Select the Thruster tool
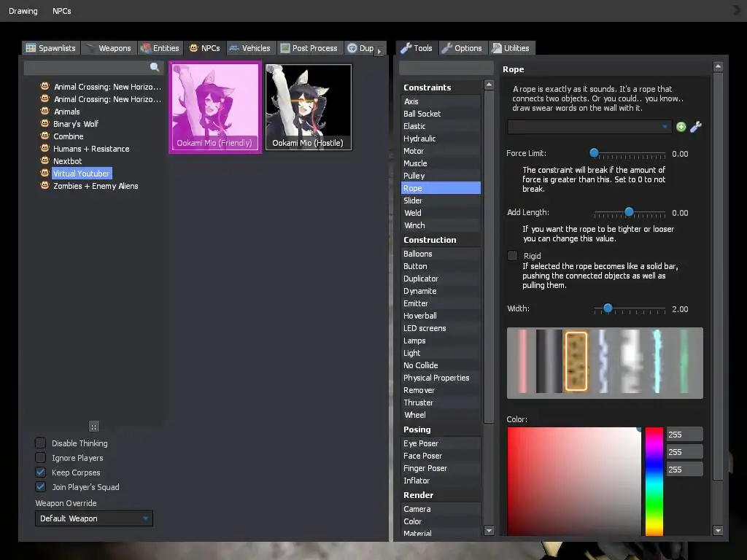The image size is (747, 560). 441,402
